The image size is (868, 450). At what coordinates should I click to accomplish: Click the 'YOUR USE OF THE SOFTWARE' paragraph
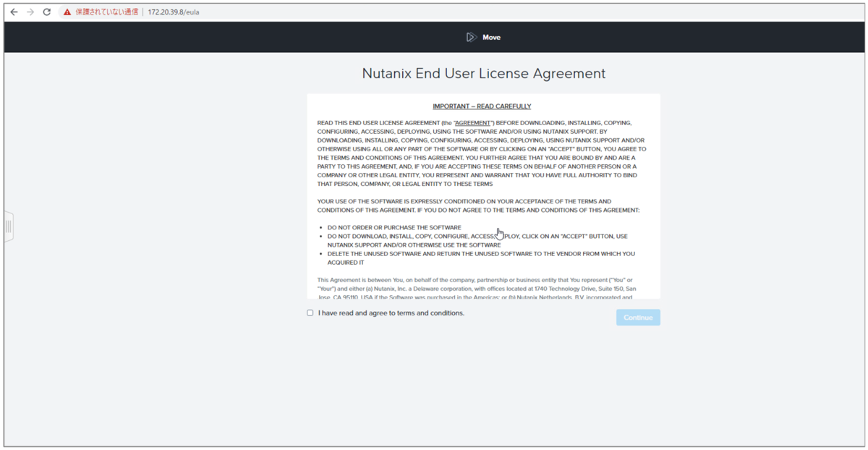[x=478, y=205]
